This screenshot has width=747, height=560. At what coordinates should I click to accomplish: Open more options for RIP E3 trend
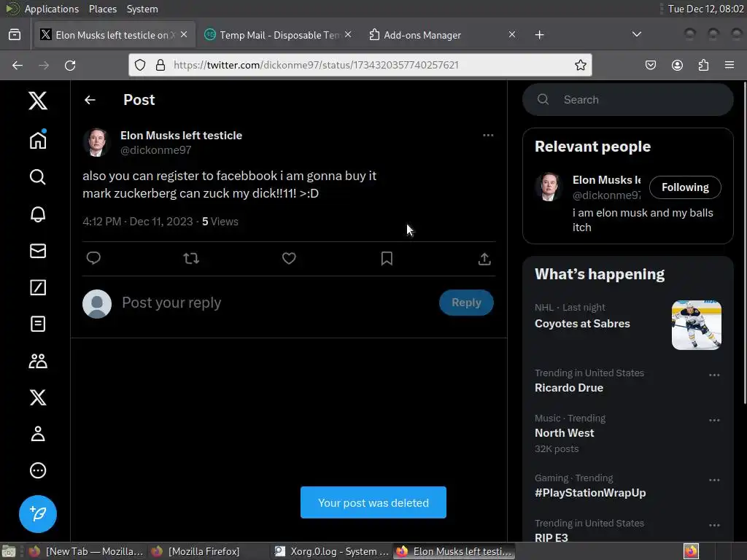click(713, 525)
